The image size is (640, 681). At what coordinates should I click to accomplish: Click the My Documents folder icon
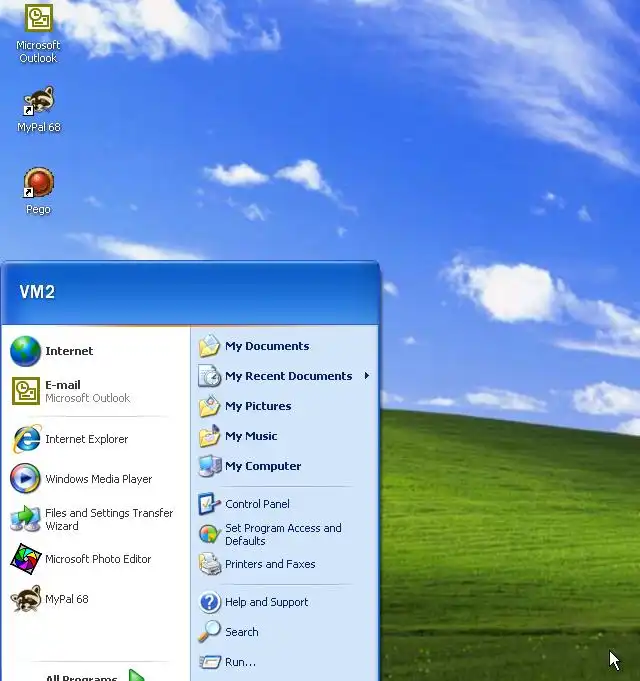[x=209, y=346]
